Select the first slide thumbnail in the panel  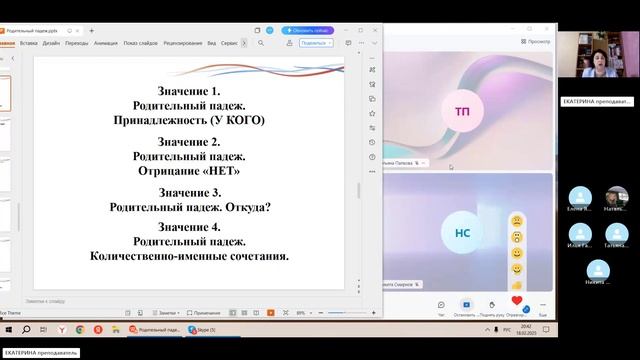(5, 93)
